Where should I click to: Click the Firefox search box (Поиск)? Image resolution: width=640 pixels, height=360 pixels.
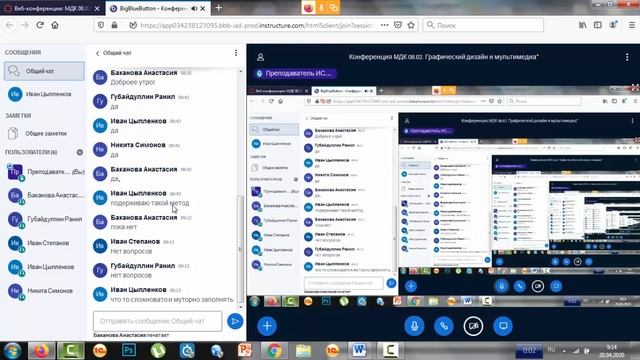(x=483, y=25)
